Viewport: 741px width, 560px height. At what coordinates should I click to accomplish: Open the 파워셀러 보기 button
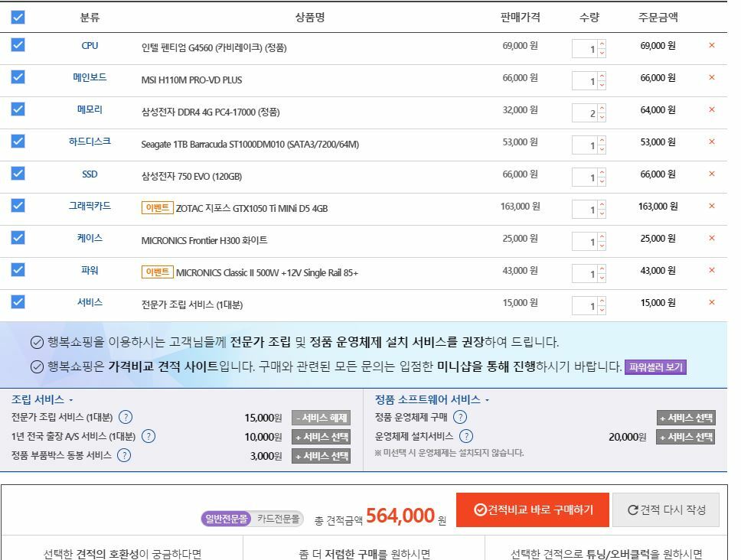[655, 367]
